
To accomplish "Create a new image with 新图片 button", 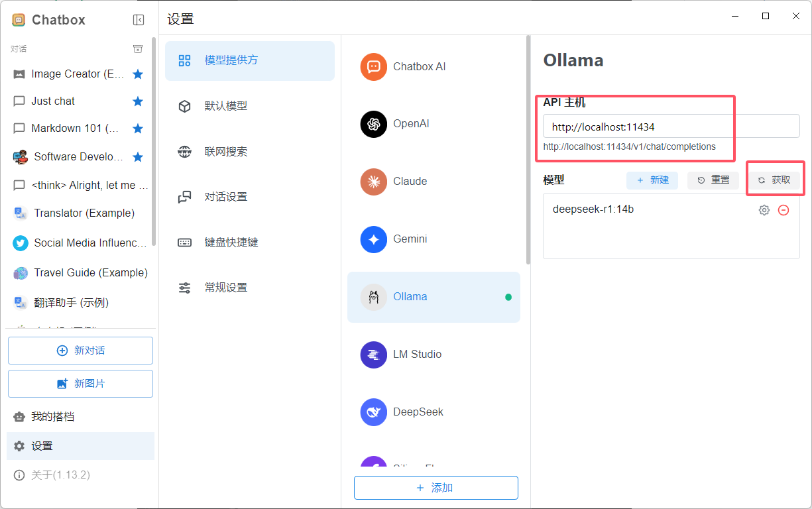I will (80, 384).
